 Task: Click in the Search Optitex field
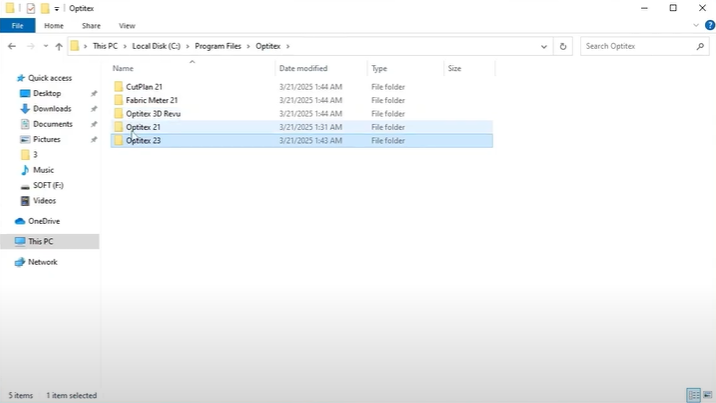coord(635,46)
